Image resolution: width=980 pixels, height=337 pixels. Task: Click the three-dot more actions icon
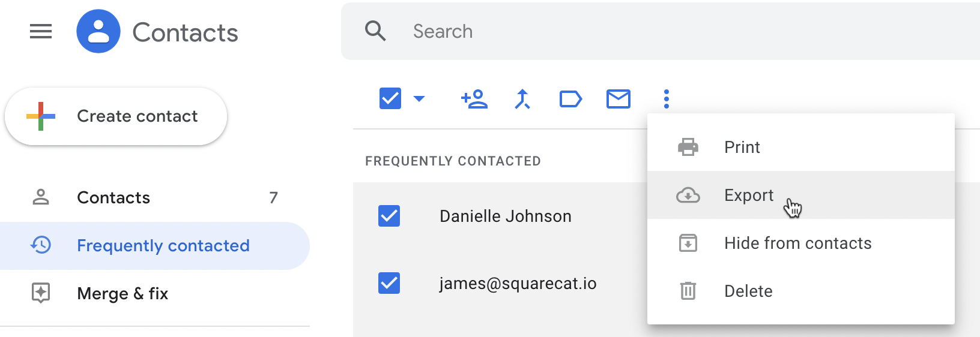[x=667, y=98]
